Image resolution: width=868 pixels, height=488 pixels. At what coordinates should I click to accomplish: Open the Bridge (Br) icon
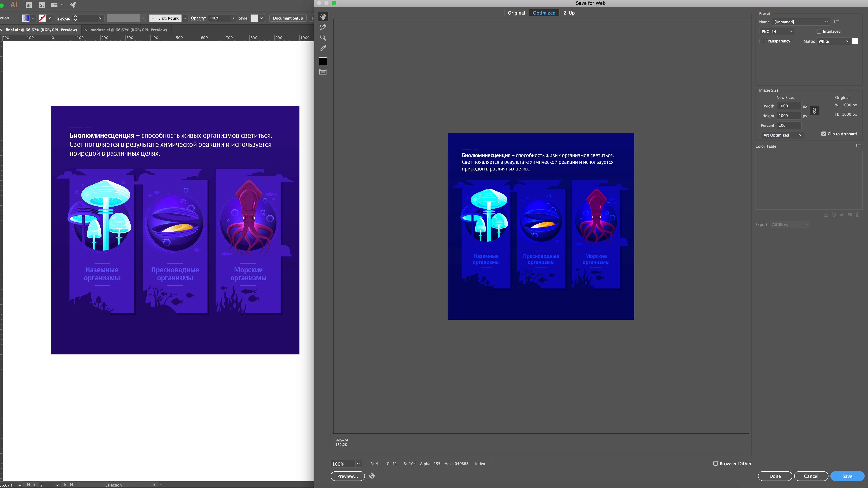29,5
